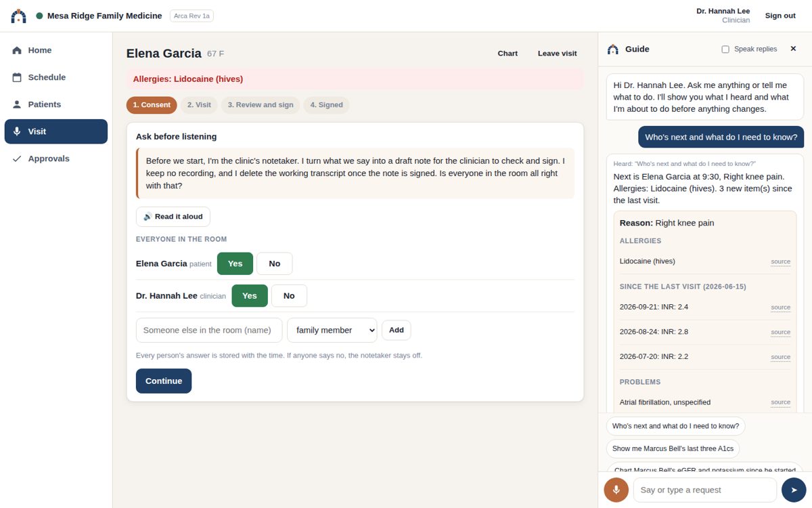Open Home from the sidebar
This screenshot has height=508, width=812.
[56, 50]
